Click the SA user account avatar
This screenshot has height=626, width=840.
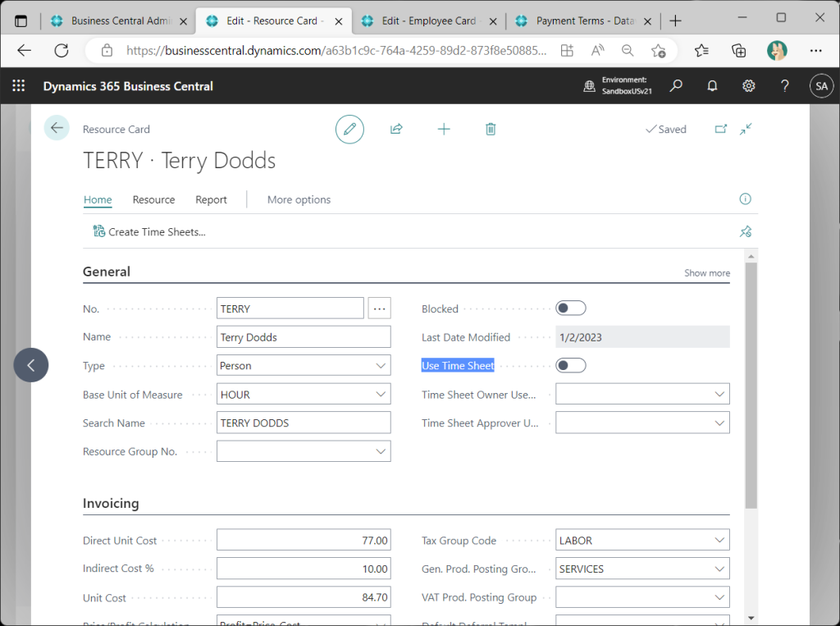click(x=821, y=86)
